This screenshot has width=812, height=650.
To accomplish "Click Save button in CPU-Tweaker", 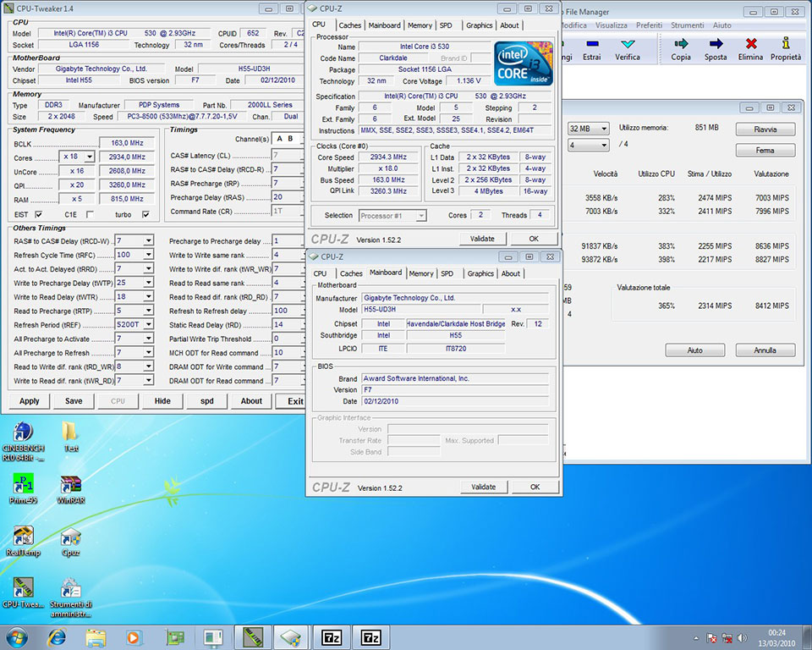I will coord(74,401).
